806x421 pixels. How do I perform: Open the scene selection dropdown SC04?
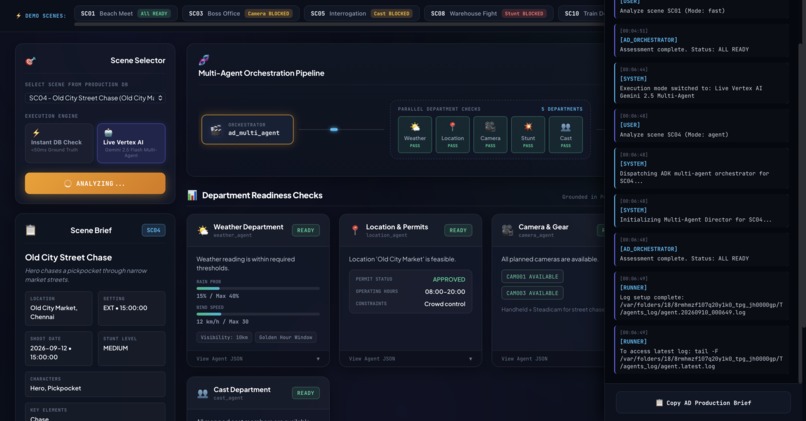pyautogui.click(x=95, y=98)
